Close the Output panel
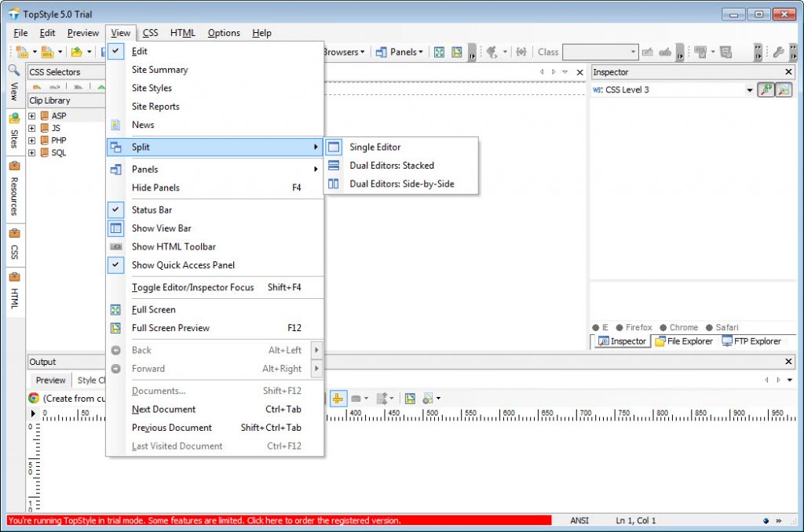The width and height of the screenshot is (804, 532). click(x=788, y=361)
